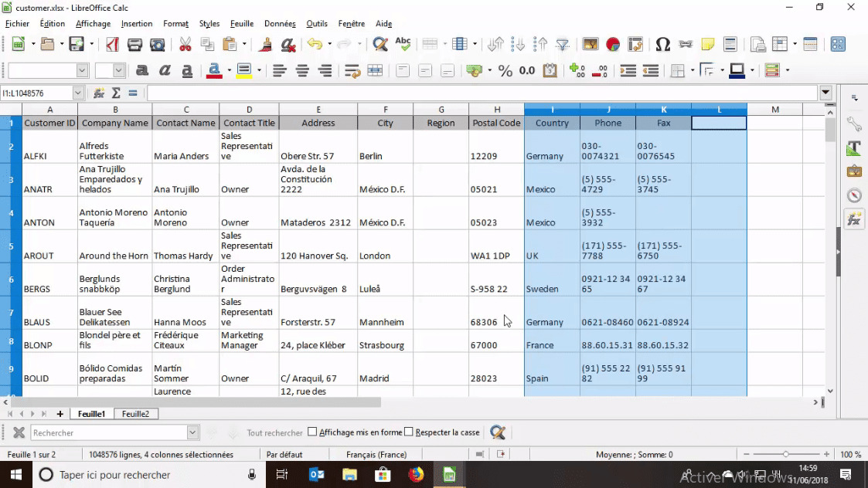868x488 pixels.
Task: Open the font name dropdown list
Action: (82, 70)
